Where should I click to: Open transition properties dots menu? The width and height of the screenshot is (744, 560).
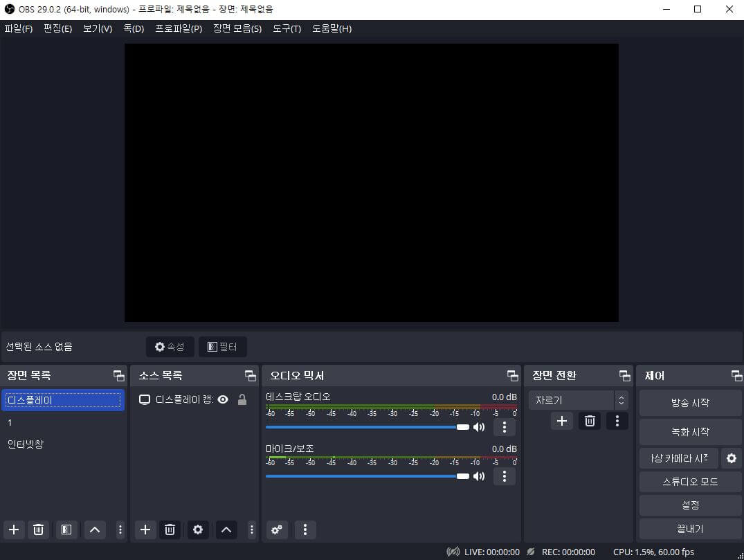(617, 421)
